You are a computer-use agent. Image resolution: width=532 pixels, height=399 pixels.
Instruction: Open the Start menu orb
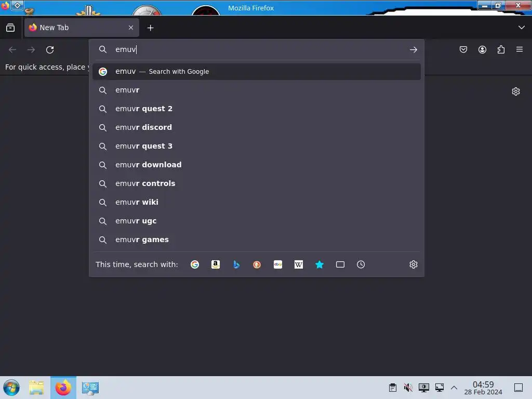tap(11, 388)
